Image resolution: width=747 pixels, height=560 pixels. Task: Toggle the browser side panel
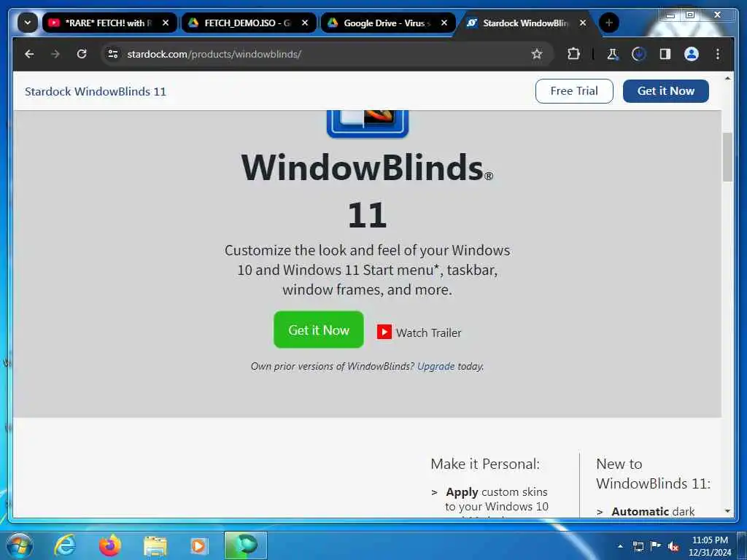coord(665,54)
